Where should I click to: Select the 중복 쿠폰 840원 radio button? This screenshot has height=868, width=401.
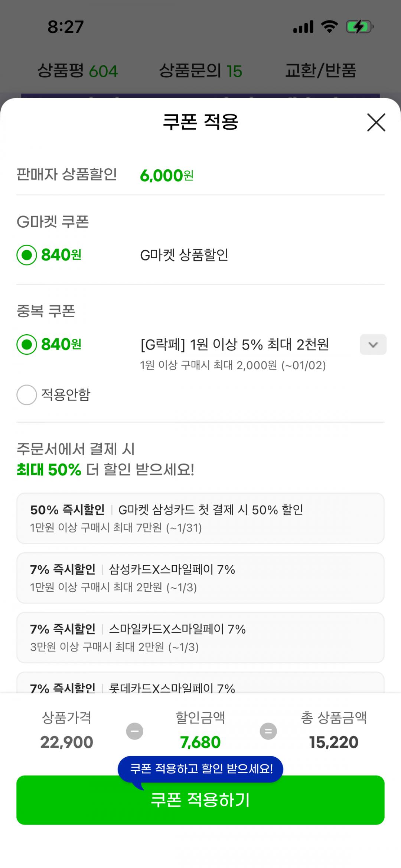point(27,345)
